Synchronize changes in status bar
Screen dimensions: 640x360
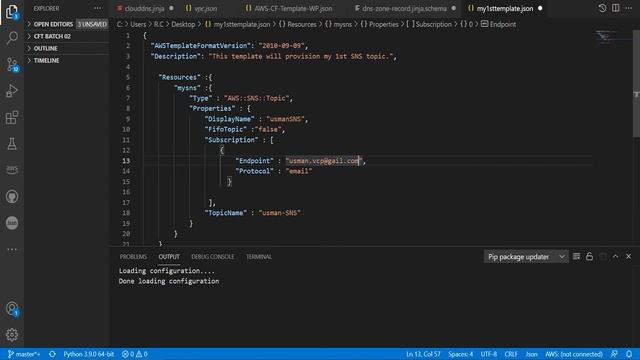tap(52, 354)
